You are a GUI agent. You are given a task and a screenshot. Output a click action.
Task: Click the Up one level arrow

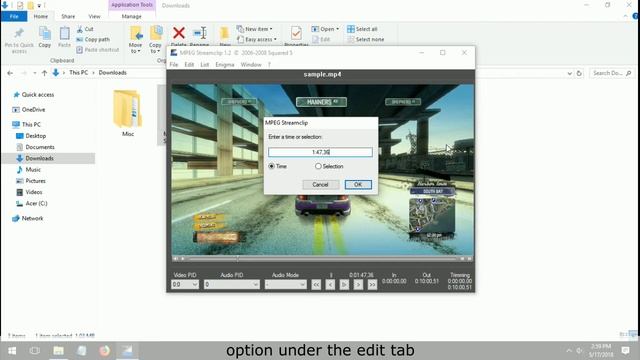[x=44, y=73]
